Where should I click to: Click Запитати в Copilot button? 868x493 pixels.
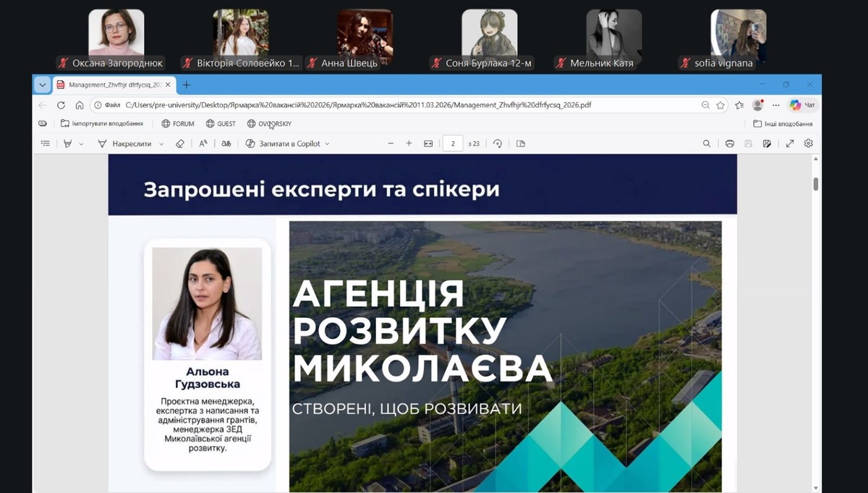click(287, 143)
